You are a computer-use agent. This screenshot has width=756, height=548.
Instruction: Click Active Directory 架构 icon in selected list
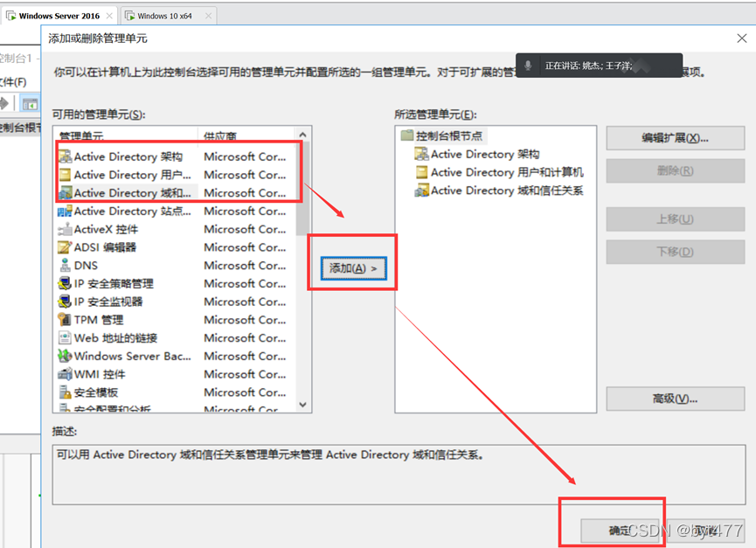pyautogui.click(x=422, y=154)
